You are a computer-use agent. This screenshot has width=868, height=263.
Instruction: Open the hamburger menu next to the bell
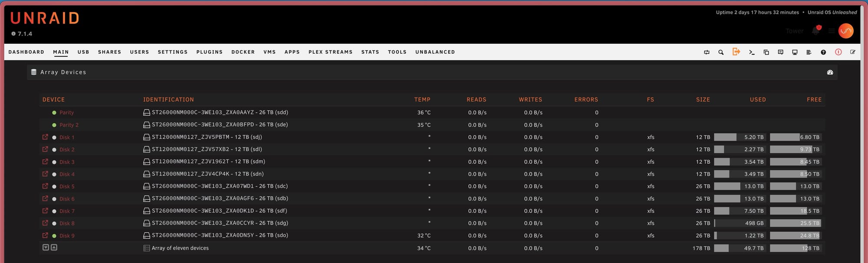(x=831, y=31)
